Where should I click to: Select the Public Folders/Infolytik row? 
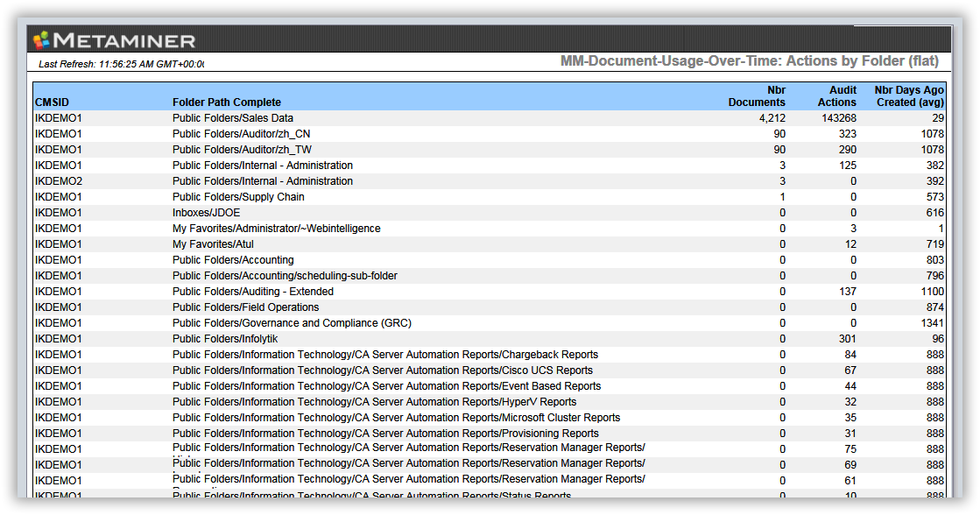tap(490, 339)
